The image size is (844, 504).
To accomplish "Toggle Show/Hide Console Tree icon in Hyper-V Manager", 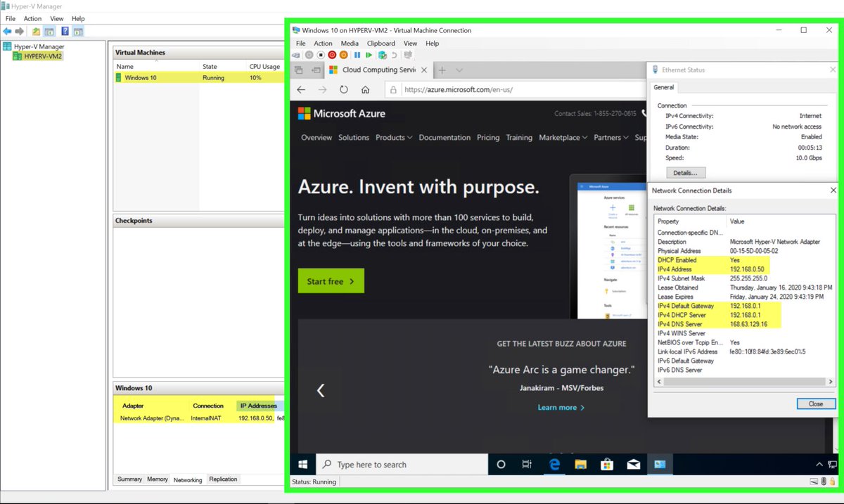I will click(x=49, y=32).
